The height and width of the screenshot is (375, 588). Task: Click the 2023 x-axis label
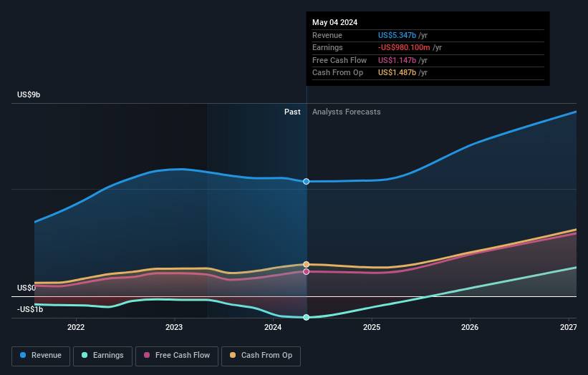tap(174, 327)
